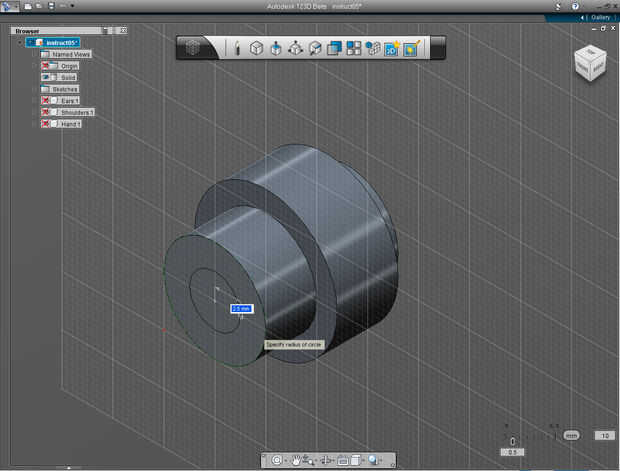
Task: Select the Sketches folder
Action: (x=60, y=89)
